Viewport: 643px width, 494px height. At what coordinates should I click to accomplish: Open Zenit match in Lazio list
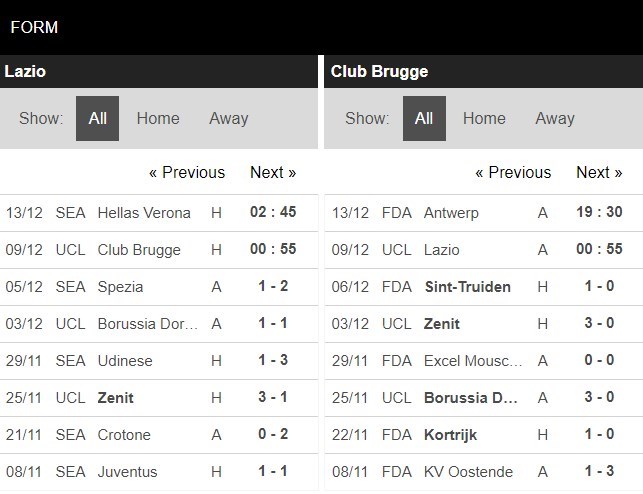click(116, 398)
